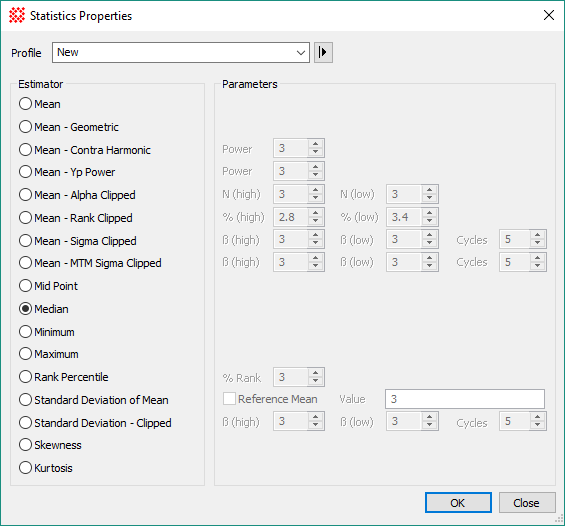Click the Statistics Properties app icon
The width and height of the screenshot is (565, 526).
17,15
